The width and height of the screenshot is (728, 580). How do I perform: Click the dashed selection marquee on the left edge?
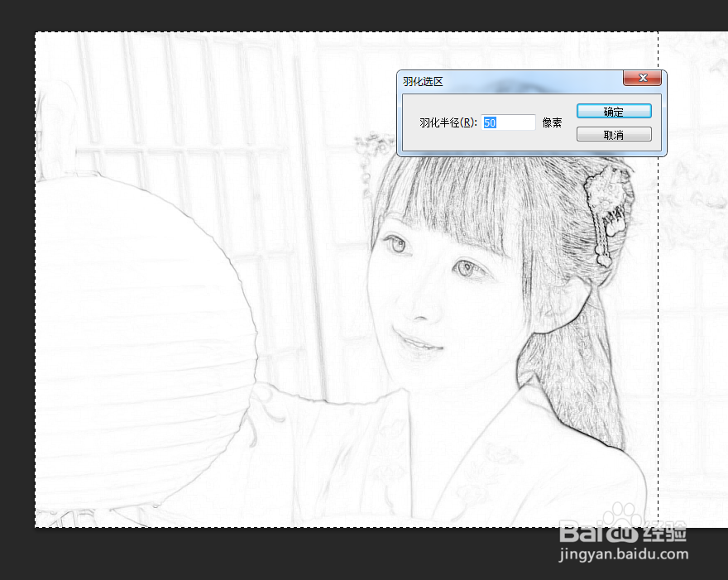tap(34, 290)
